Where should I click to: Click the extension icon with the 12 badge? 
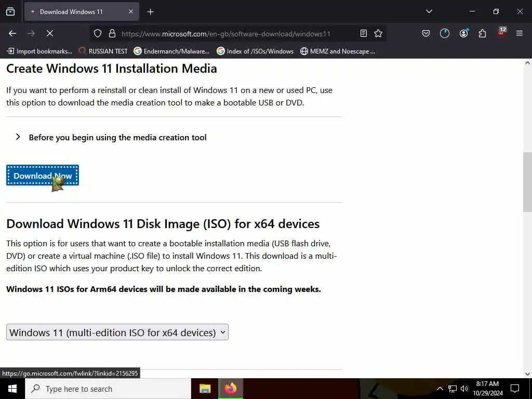point(501,33)
